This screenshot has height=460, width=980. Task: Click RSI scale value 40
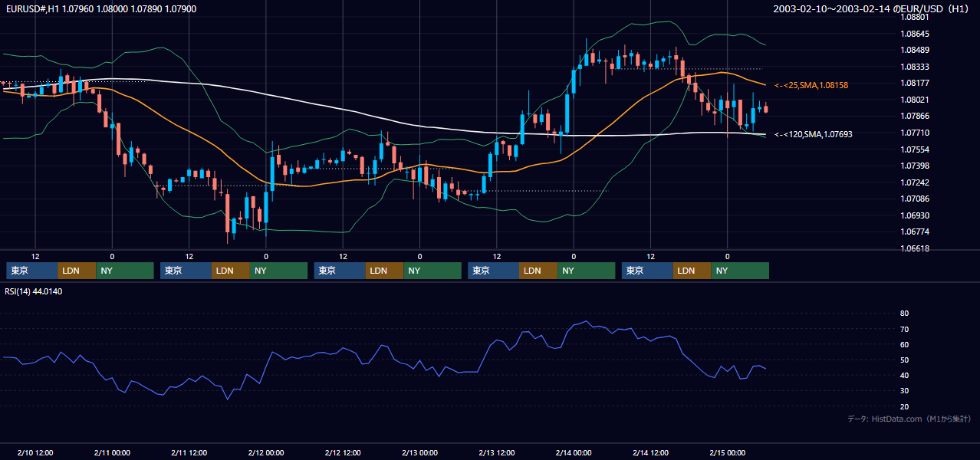click(904, 375)
